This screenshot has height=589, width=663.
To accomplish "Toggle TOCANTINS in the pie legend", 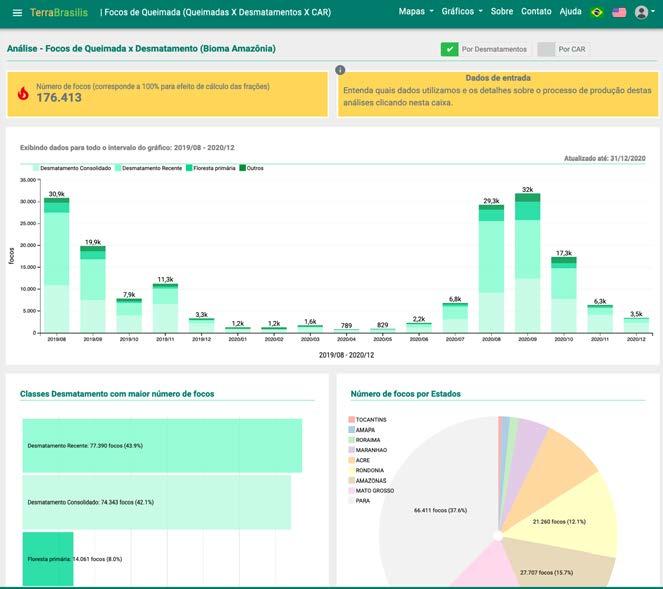I will click(x=367, y=420).
